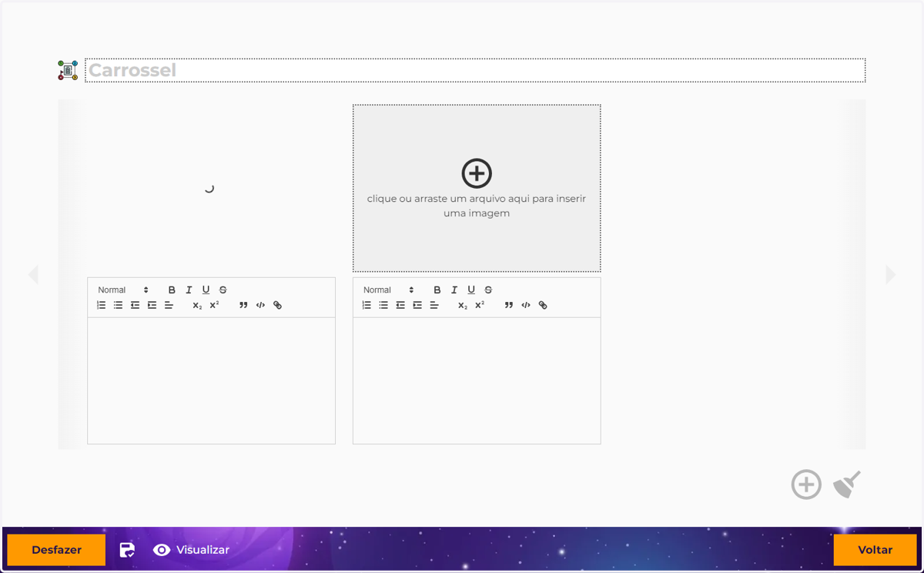Screen dimensions: 924x573
Task: Click into the left editor text area
Action: pyautogui.click(x=211, y=380)
